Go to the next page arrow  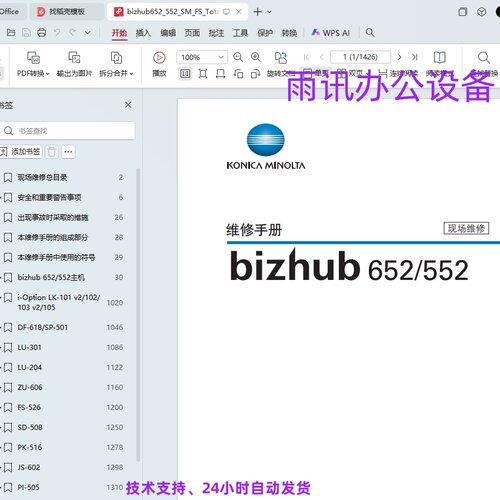pyautogui.click(x=399, y=57)
